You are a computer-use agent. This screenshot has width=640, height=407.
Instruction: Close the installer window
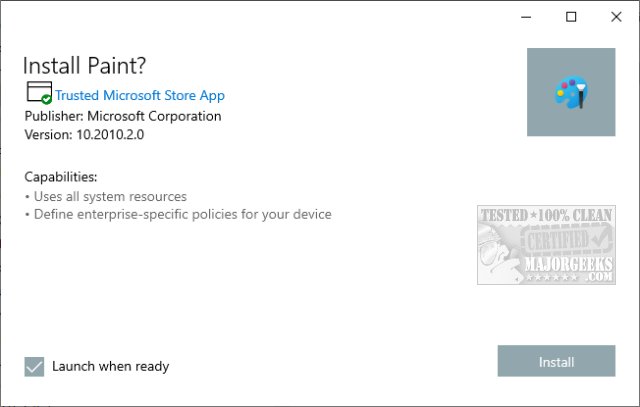click(x=616, y=17)
